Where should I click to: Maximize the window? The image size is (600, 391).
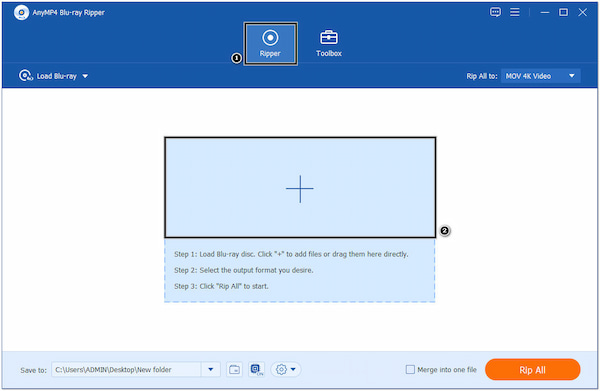point(563,13)
